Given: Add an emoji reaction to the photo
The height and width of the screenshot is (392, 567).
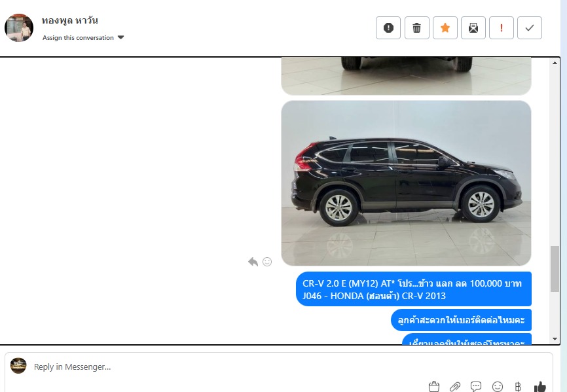Looking at the screenshot, I should 267,262.
